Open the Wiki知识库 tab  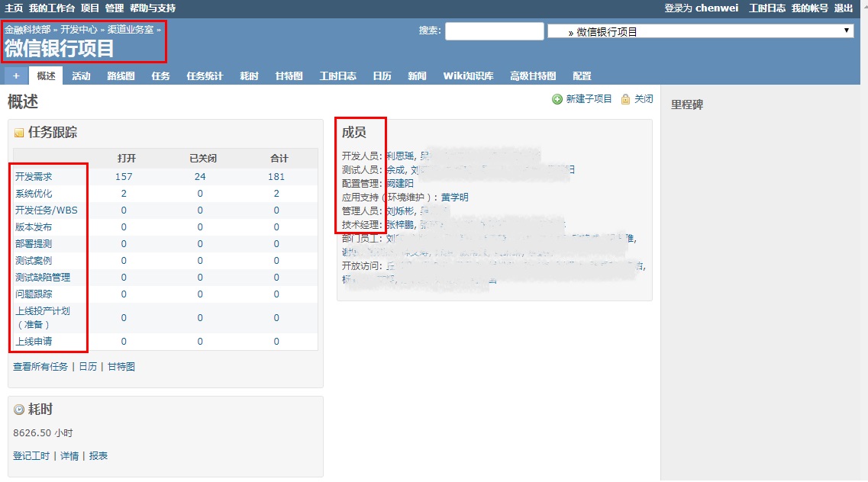tap(468, 76)
